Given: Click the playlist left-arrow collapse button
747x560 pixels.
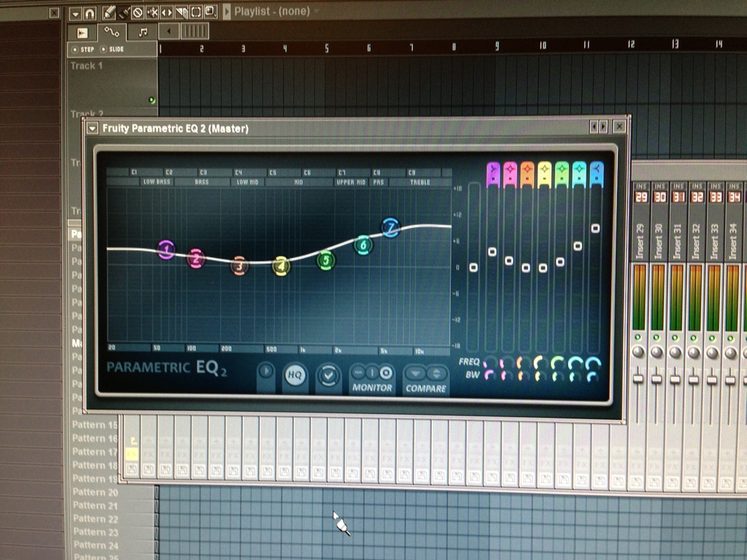Looking at the screenshot, I should tap(169, 32).
